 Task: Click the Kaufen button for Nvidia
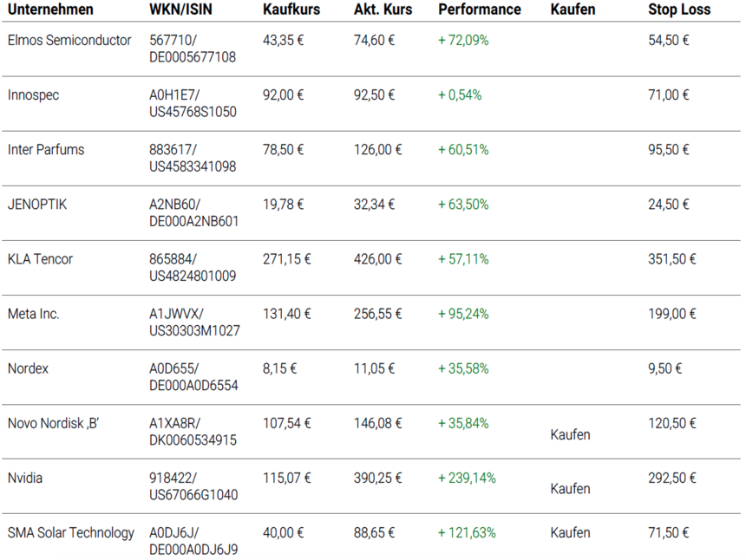(x=571, y=488)
